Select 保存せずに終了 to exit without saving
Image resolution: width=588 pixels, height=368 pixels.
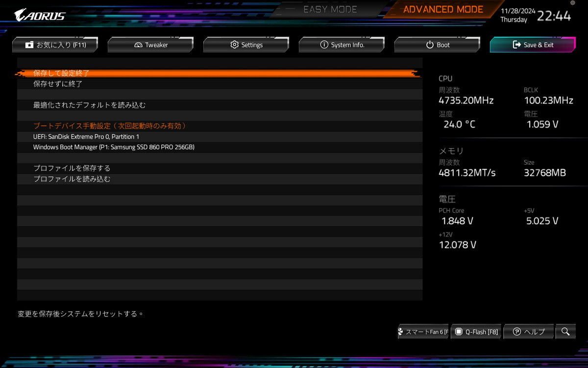click(220, 84)
